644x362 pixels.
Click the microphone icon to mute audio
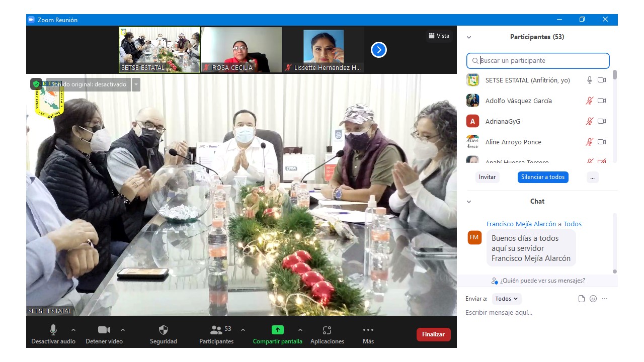pyautogui.click(x=53, y=330)
